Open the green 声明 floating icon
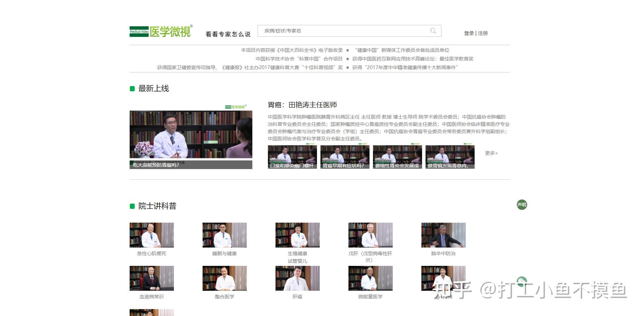 pos(522,205)
